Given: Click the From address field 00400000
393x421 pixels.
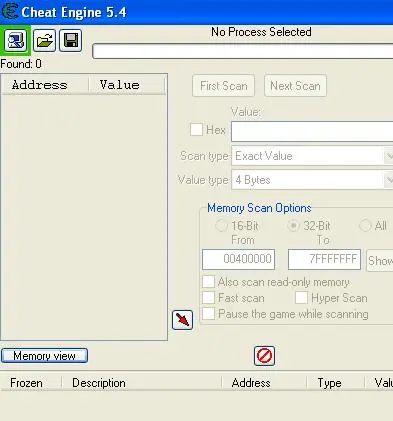Looking at the screenshot, I should (x=238, y=259).
